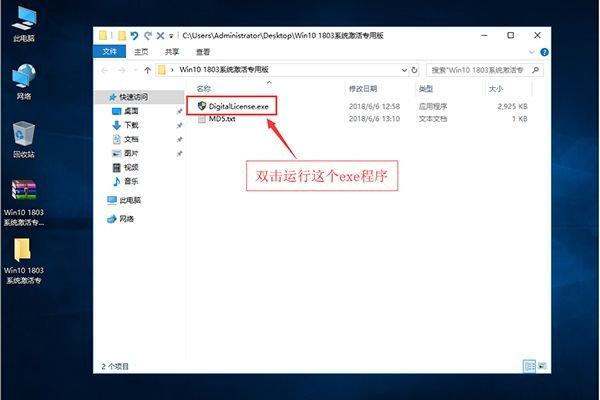Open 图片 Pictures in sidebar

tap(131, 153)
